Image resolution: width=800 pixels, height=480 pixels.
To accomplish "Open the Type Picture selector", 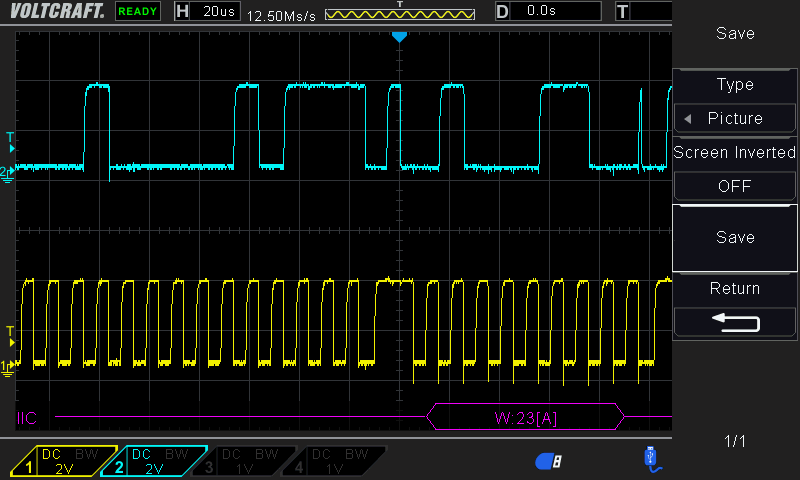I will tap(735, 118).
